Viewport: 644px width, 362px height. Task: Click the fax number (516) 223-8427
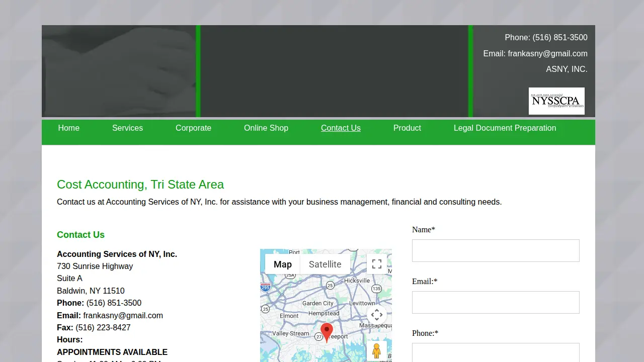point(103,328)
